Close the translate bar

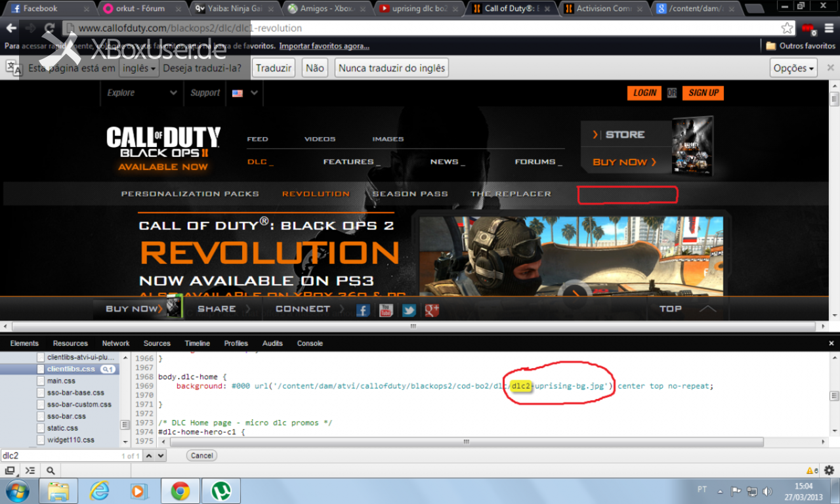[830, 68]
